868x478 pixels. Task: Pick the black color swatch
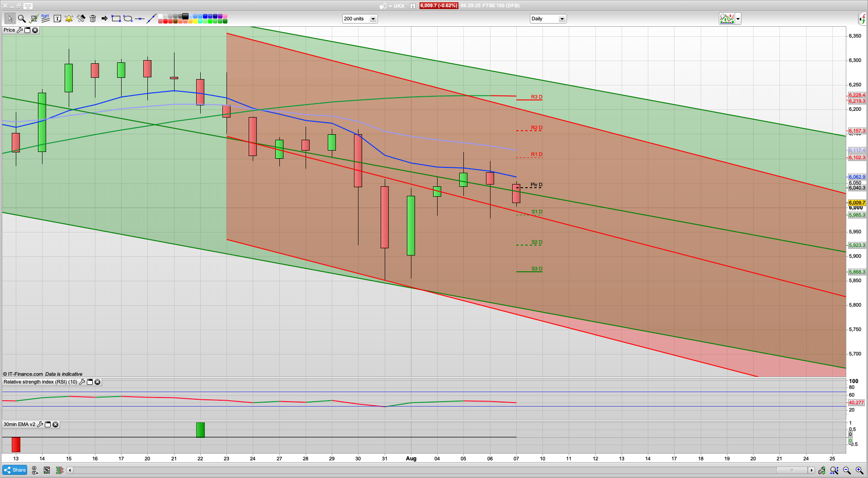coord(185,16)
